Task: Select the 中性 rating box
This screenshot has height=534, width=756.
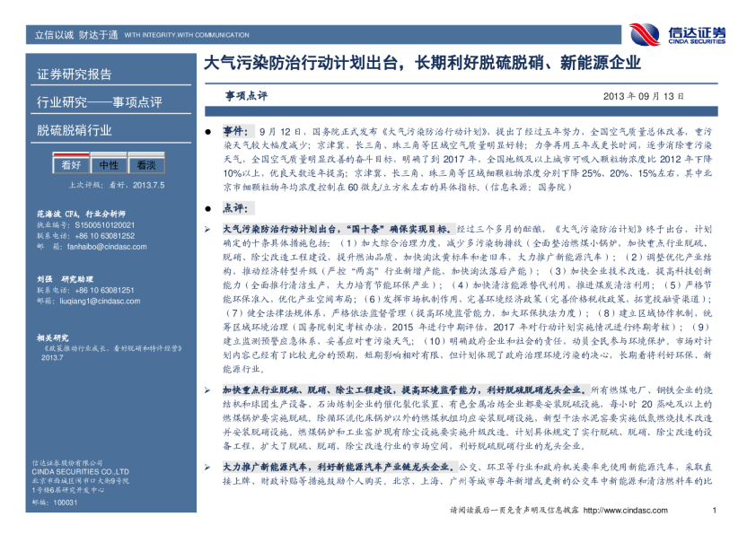Action: pyautogui.click(x=109, y=165)
